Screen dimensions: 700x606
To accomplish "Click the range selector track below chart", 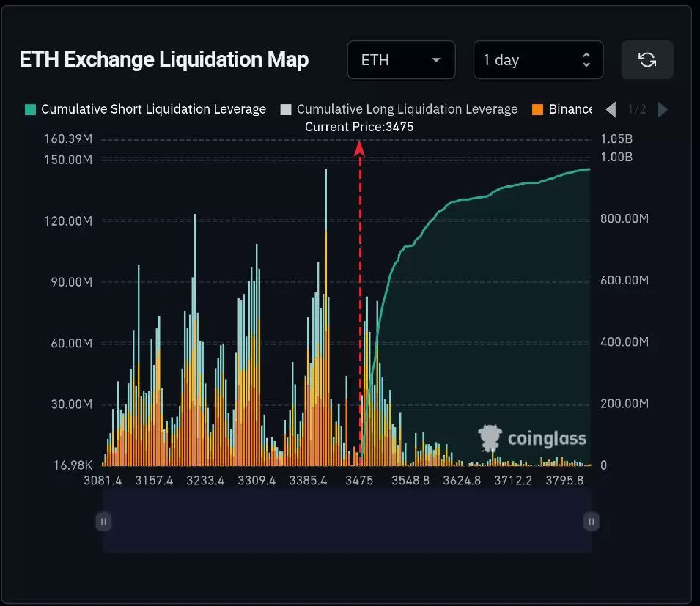I will coord(347,520).
